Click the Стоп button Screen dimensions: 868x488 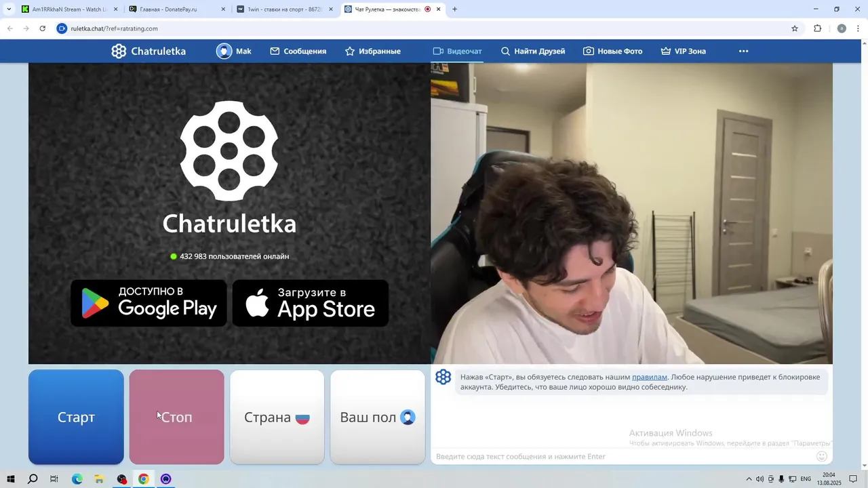(176, 417)
